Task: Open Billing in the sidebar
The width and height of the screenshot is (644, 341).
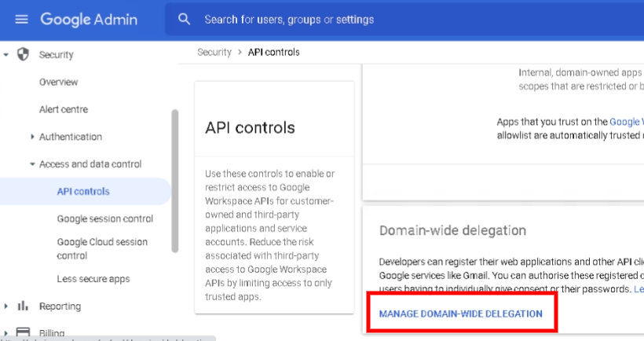Action: [x=52, y=333]
